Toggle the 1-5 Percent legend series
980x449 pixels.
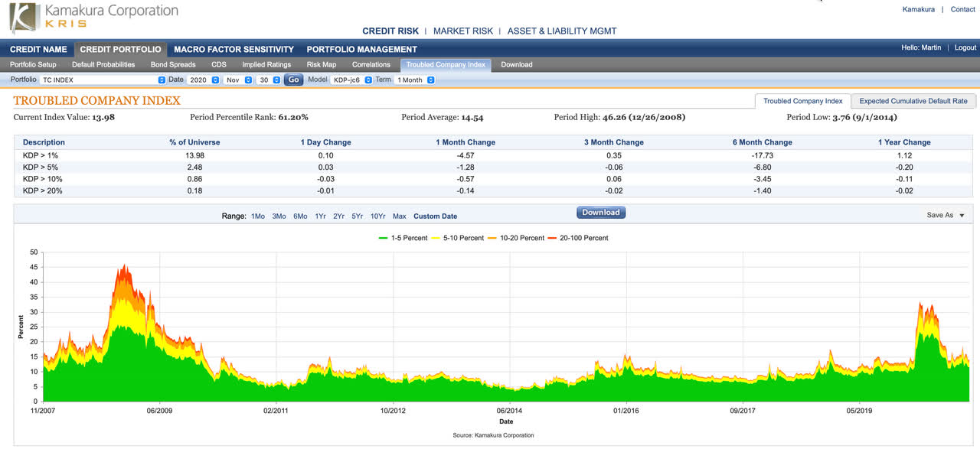click(403, 238)
